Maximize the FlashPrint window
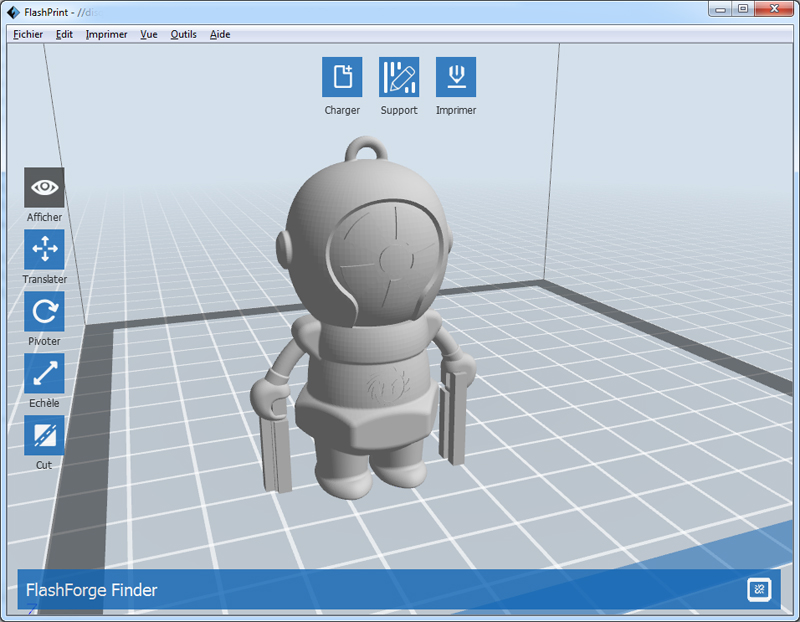Image resolution: width=800 pixels, height=622 pixels. 743,9
